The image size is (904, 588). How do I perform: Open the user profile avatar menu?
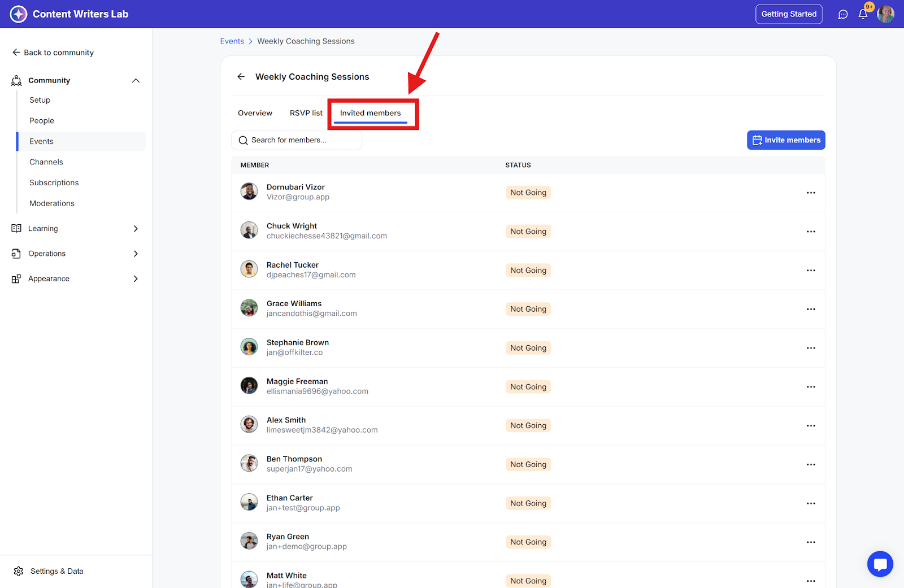click(x=885, y=14)
